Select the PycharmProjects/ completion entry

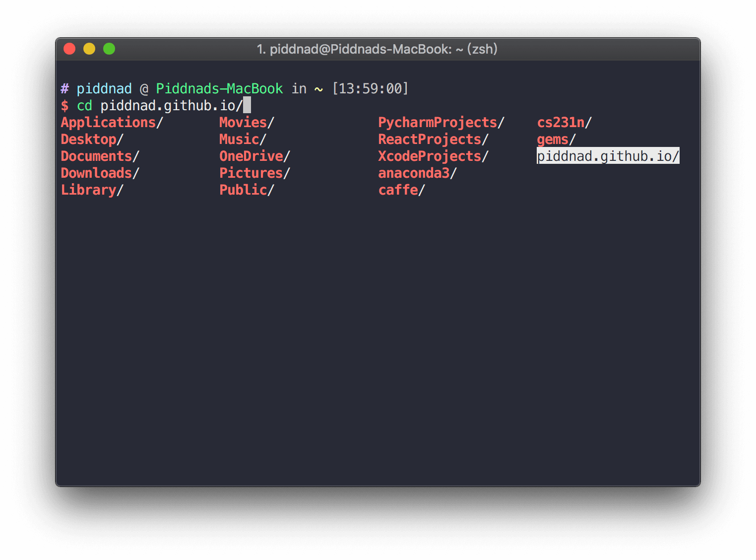(441, 123)
